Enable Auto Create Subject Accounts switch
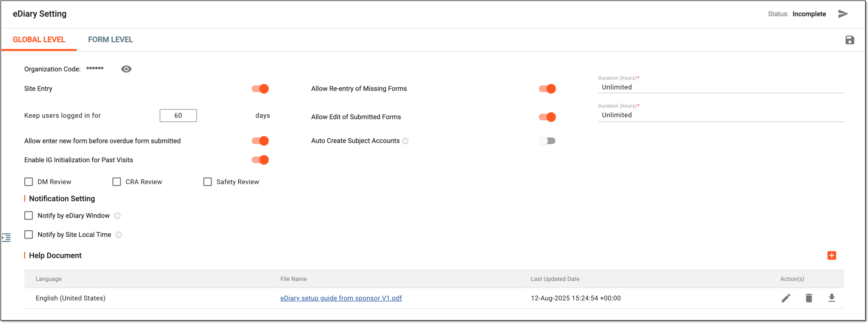 tap(547, 141)
